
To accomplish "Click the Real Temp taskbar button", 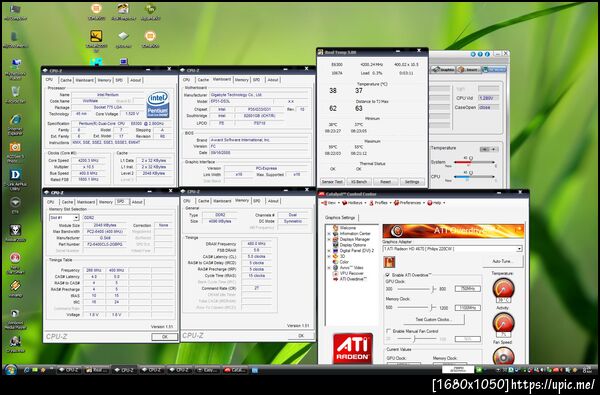I will click(97, 370).
